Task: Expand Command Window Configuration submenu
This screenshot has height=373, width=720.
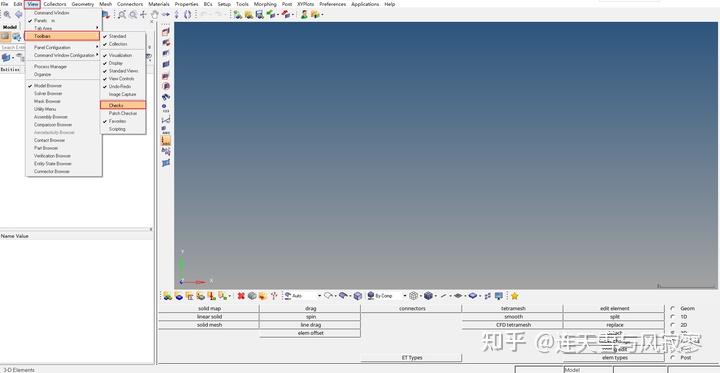Action: (x=63, y=55)
